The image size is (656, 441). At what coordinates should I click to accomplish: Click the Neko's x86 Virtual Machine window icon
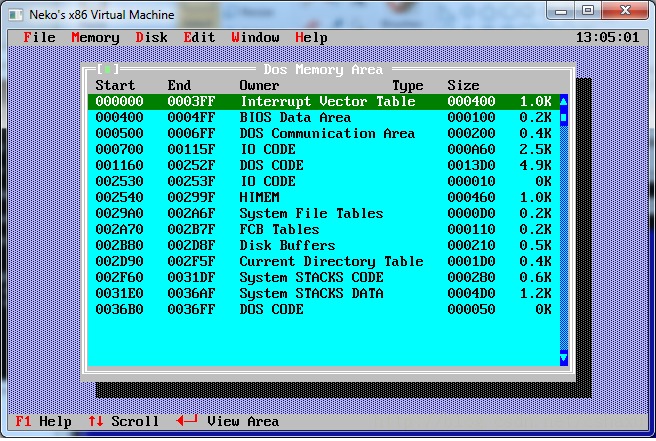click(x=16, y=15)
